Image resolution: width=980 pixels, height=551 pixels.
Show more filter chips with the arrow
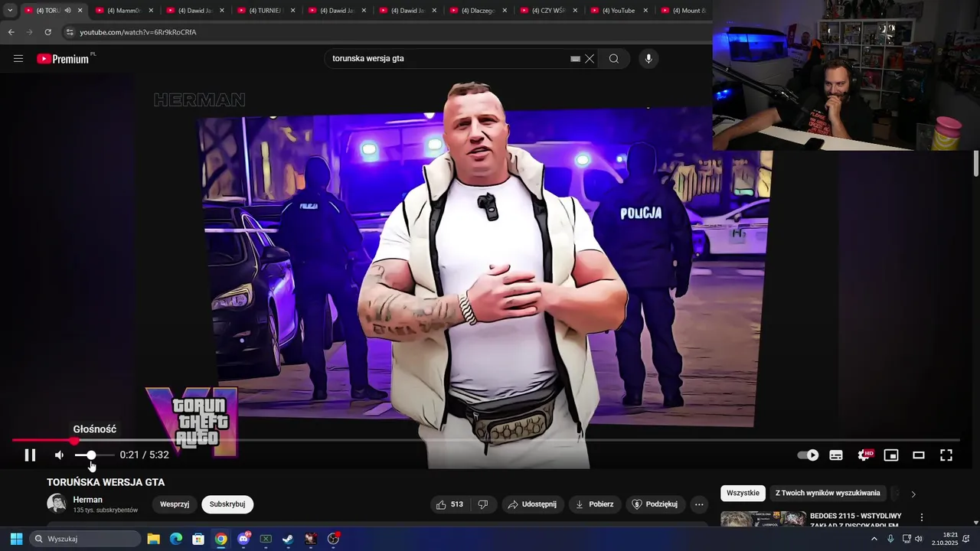coord(913,494)
